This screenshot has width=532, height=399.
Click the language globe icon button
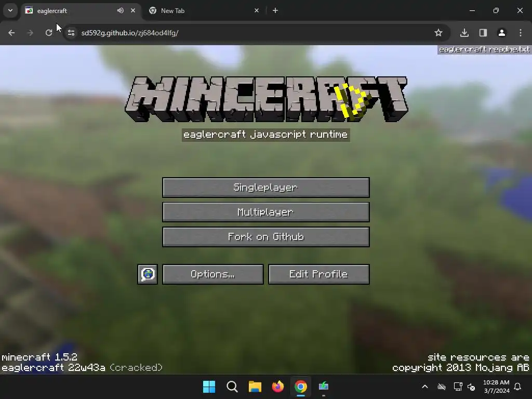(x=148, y=274)
